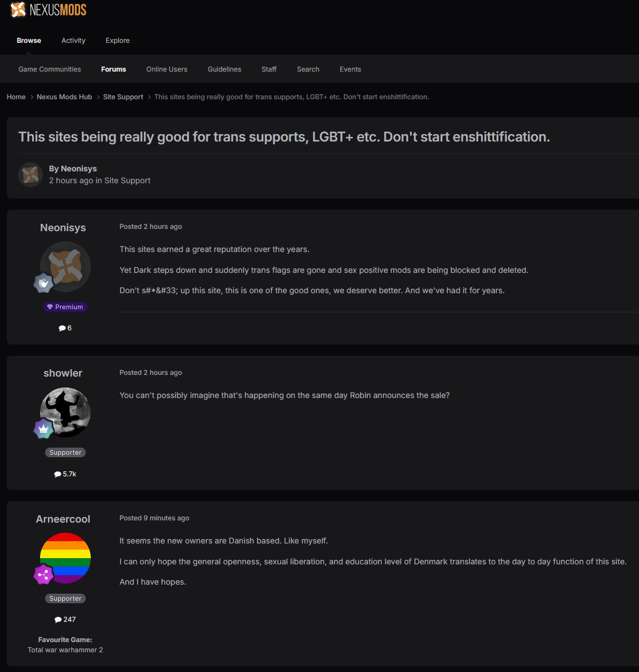Open showler's werewolf avatar

coord(65,412)
